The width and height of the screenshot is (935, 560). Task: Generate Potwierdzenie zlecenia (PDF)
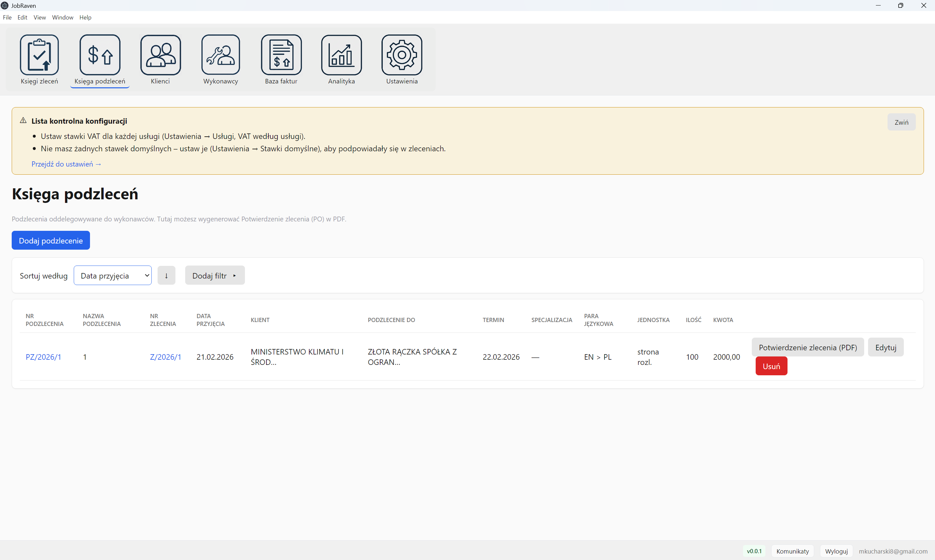pyautogui.click(x=807, y=347)
